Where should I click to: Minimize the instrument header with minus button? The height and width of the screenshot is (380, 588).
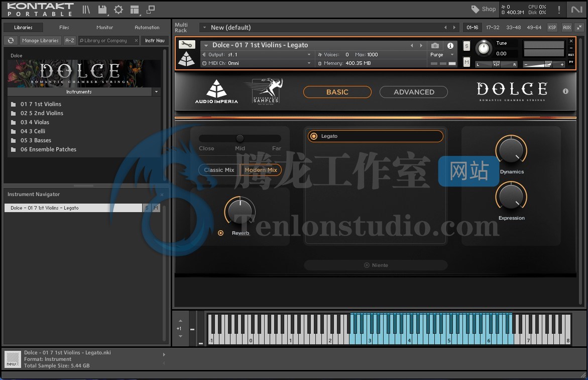(x=571, y=48)
